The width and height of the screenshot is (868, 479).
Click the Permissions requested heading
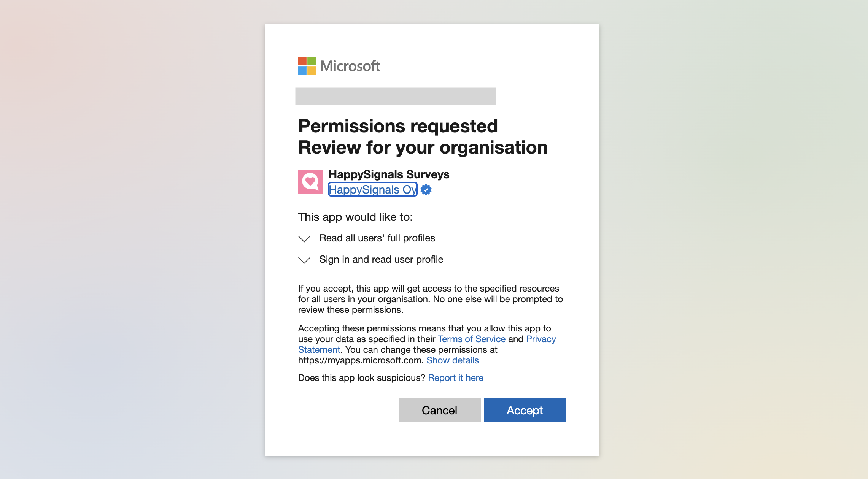[398, 126]
